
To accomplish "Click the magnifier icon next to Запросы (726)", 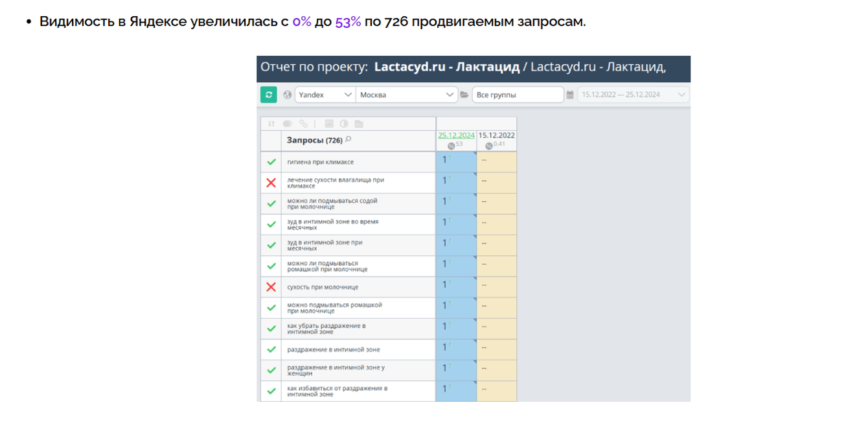I will pyautogui.click(x=348, y=139).
